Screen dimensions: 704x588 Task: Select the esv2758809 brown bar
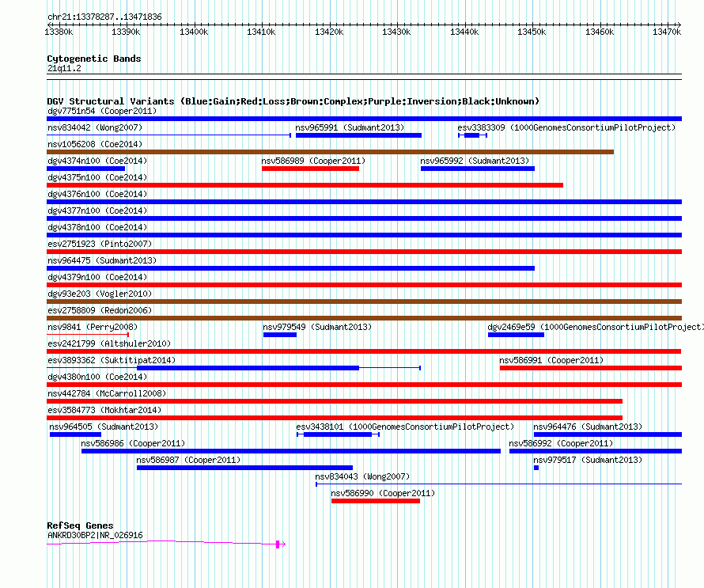click(364, 318)
